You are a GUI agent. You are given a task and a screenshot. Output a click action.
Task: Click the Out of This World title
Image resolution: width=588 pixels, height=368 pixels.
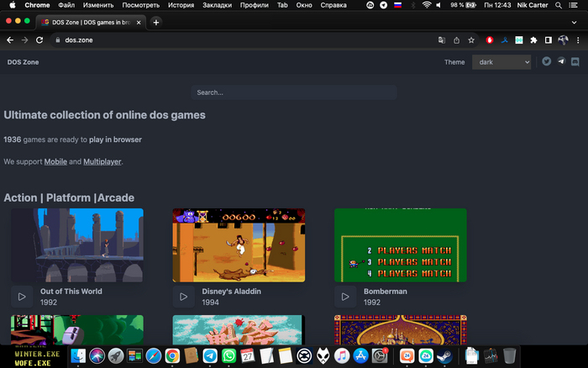point(71,291)
